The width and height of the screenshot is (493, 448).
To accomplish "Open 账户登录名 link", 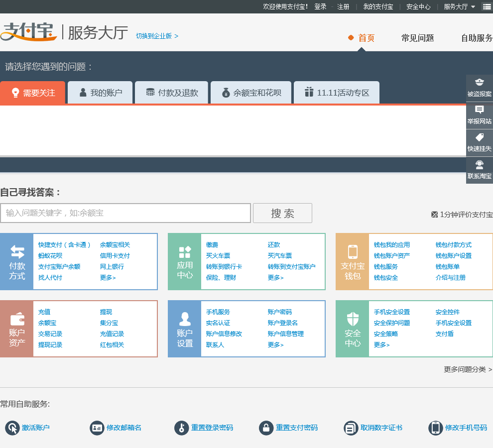I will pos(283,323).
